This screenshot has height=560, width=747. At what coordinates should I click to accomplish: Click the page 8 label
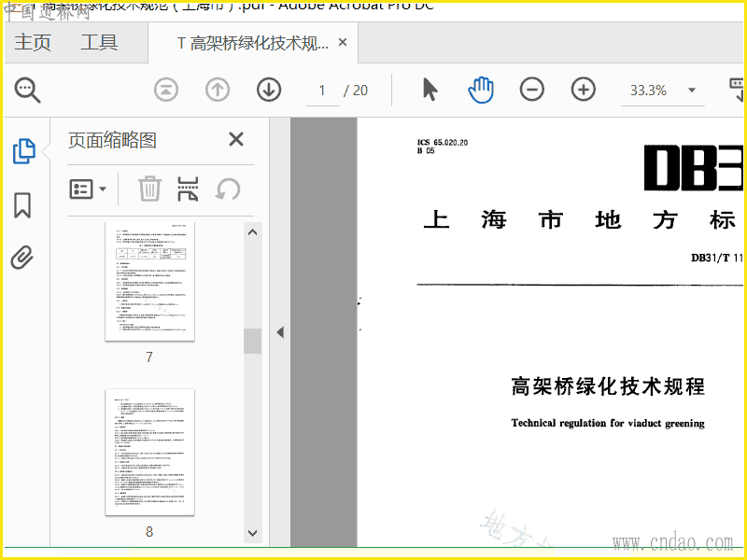149,531
